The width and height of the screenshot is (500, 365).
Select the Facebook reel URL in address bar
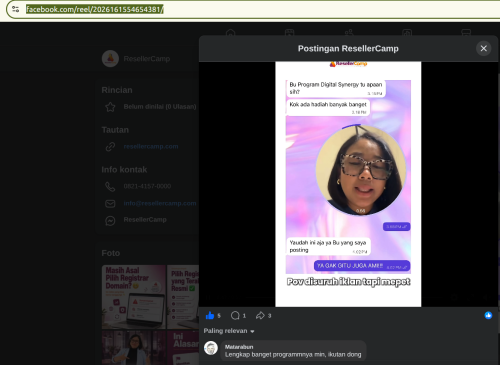pos(95,9)
